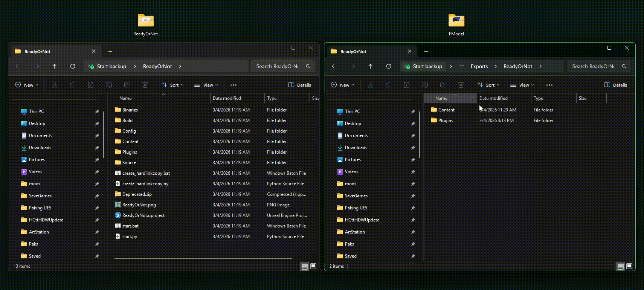This screenshot has height=290, width=644.
Task: Click the up-directory arrow in the right window
Action: 370,66
